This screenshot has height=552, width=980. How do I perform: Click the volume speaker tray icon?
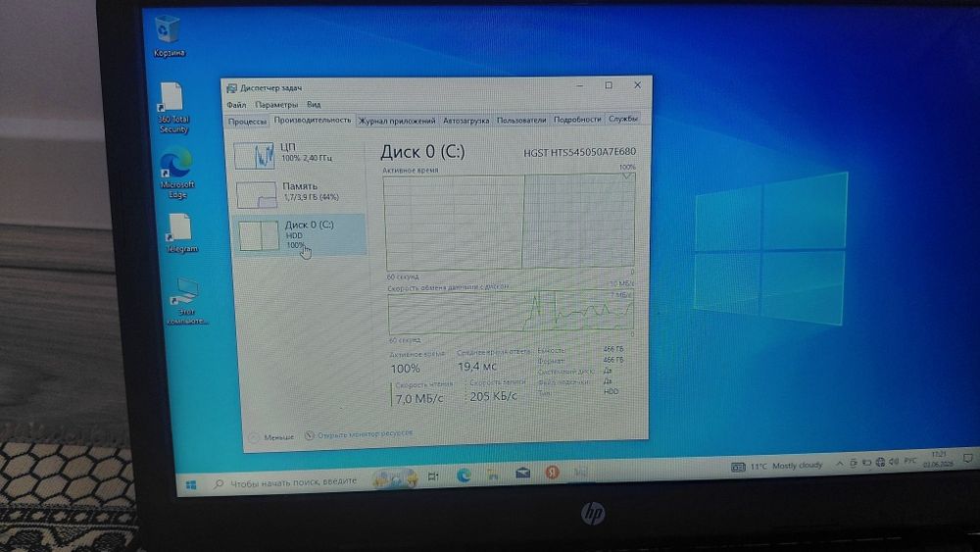894,462
